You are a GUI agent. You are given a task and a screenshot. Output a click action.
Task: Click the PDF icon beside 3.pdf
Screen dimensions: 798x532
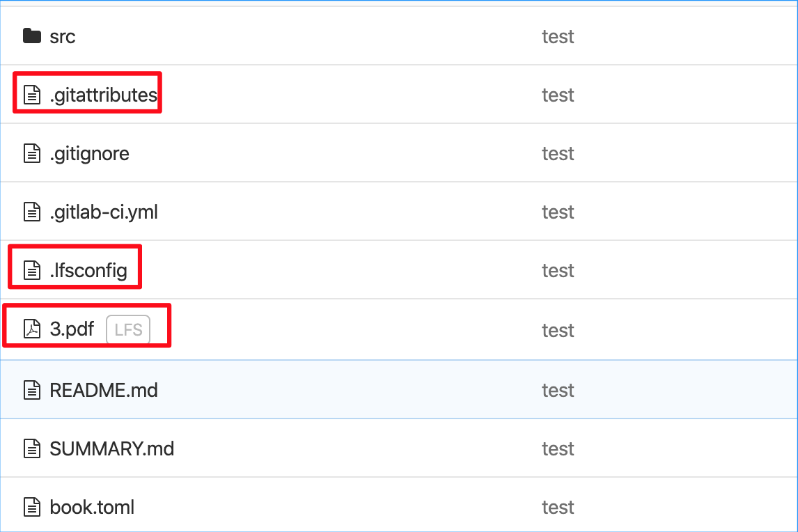[32, 329]
